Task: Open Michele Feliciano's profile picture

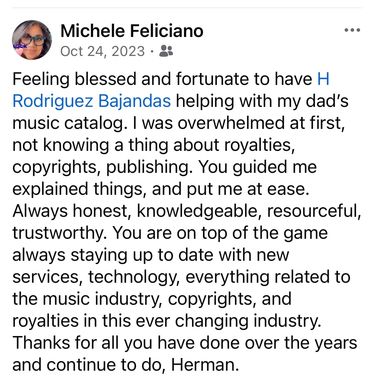Action: [32, 40]
